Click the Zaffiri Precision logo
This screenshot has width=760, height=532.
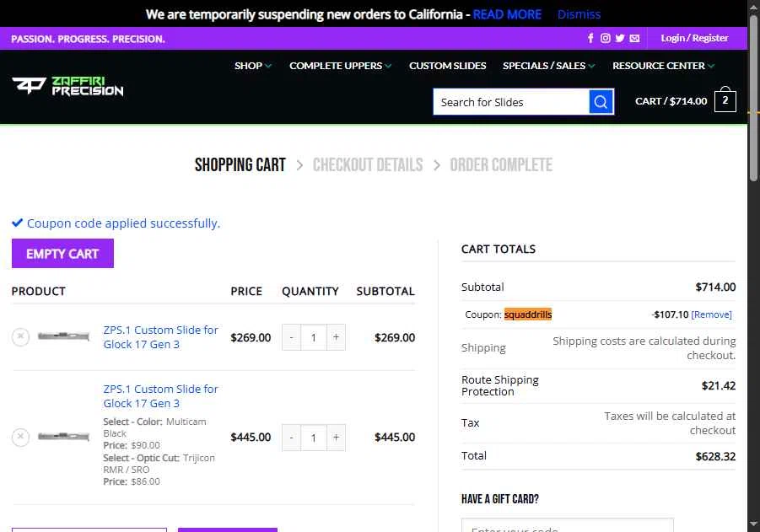coord(67,86)
